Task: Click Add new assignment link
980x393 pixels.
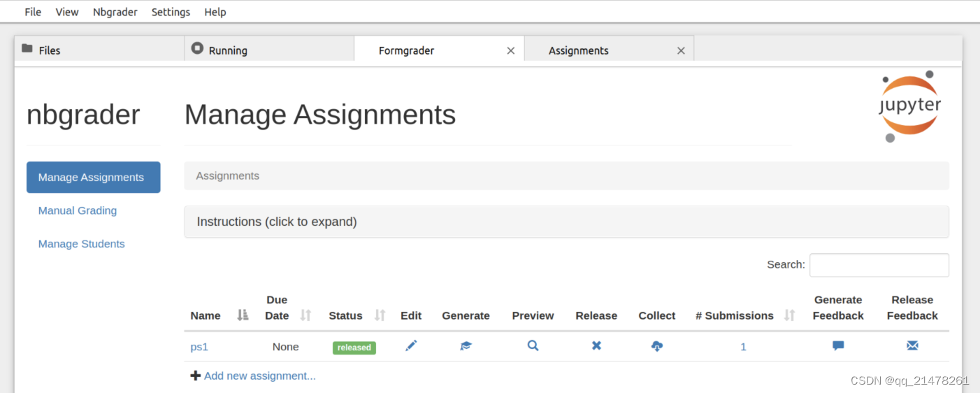Action: tap(260, 376)
